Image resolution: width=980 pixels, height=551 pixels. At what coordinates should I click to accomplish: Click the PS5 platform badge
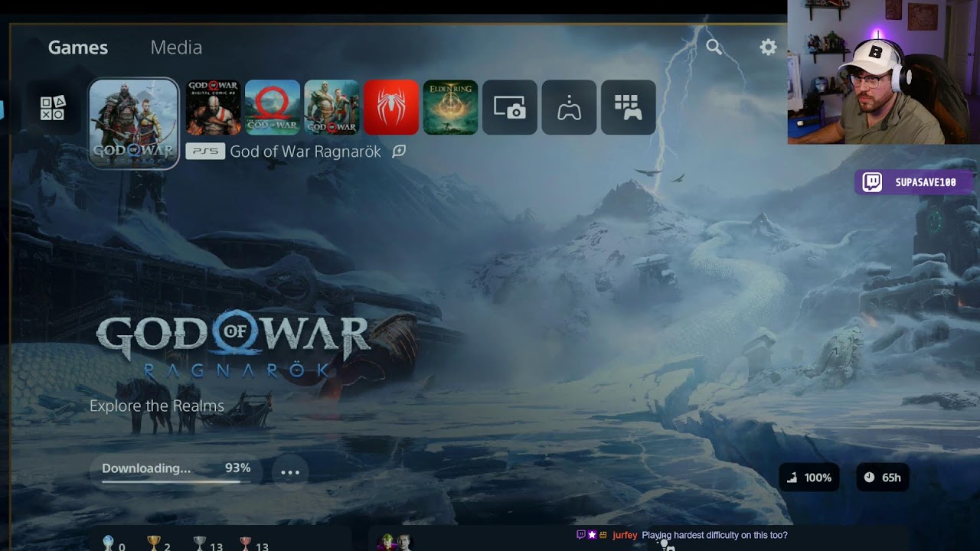pyautogui.click(x=205, y=152)
